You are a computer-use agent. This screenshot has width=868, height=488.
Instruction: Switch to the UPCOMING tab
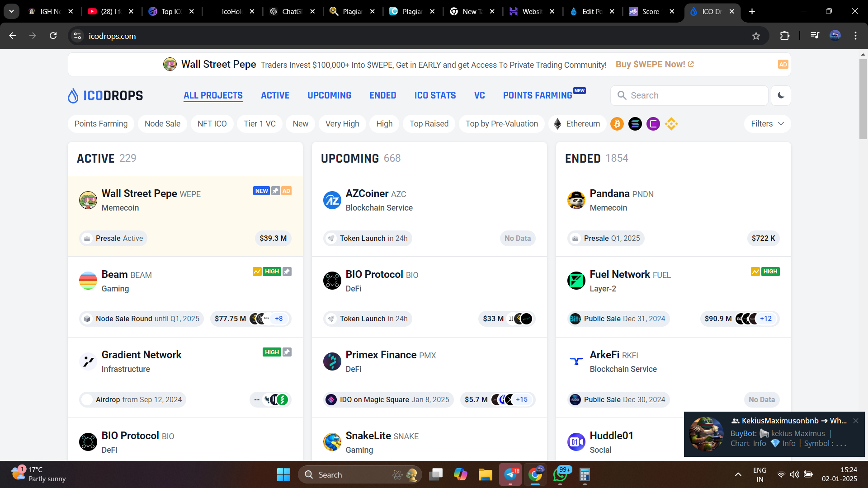coord(329,95)
